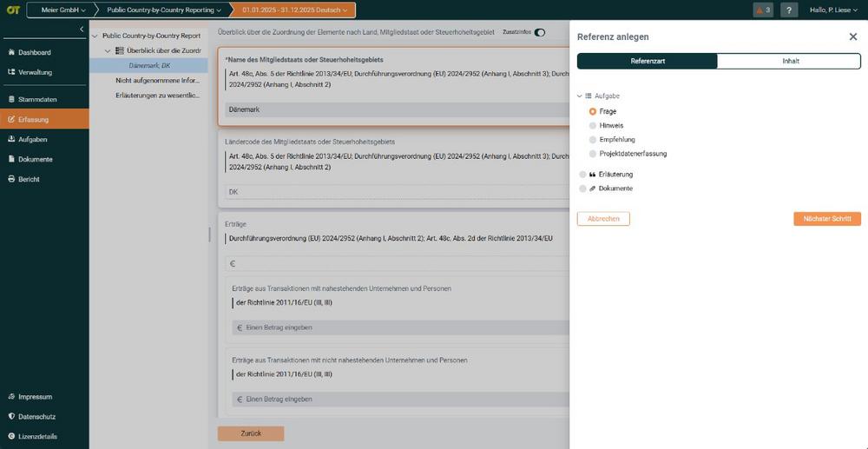Click the Abbrechen button

[603, 219]
